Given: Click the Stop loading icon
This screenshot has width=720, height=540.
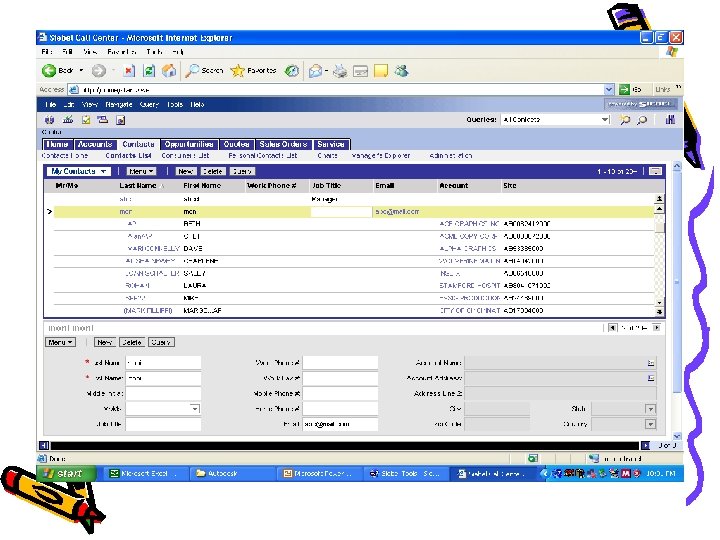Looking at the screenshot, I should (129, 71).
